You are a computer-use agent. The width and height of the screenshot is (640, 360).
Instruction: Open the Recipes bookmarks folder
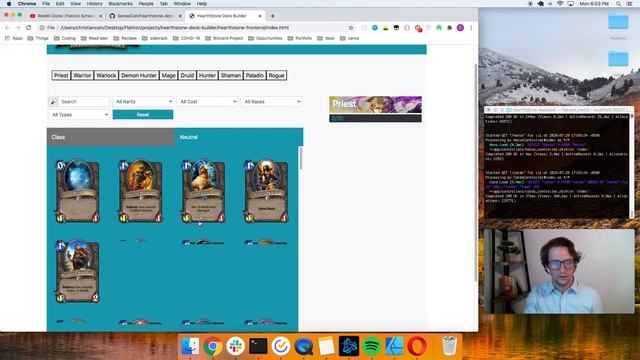pyautogui.click(x=125, y=38)
